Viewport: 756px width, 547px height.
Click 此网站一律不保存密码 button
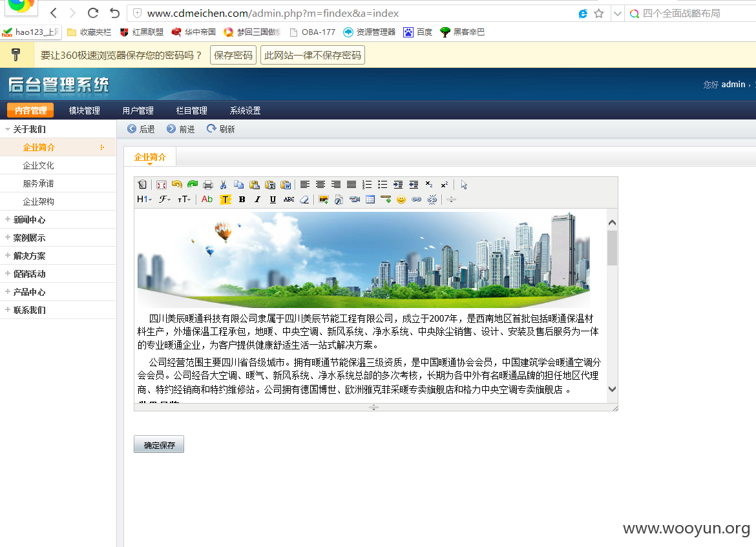tap(313, 55)
